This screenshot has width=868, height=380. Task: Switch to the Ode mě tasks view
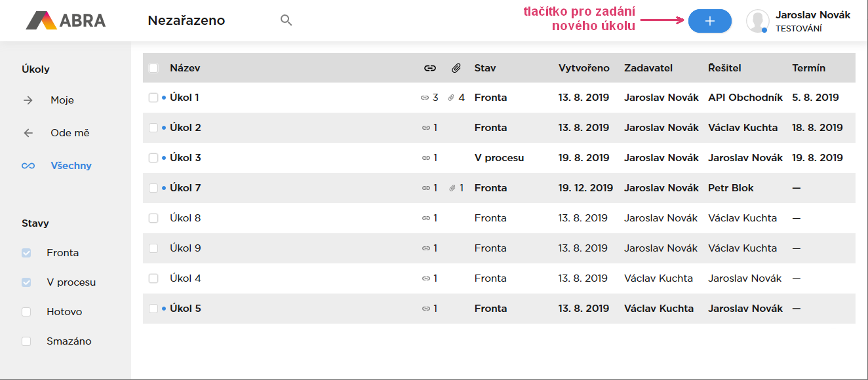(x=69, y=133)
